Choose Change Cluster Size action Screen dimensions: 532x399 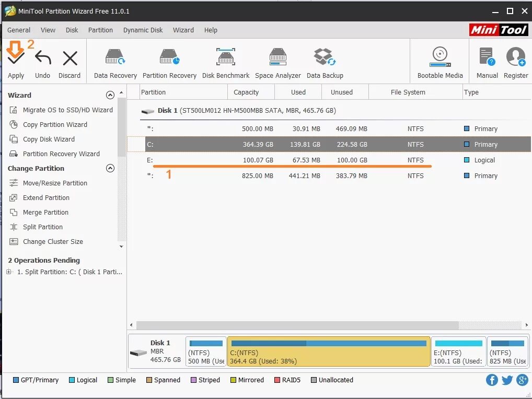point(46,241)
